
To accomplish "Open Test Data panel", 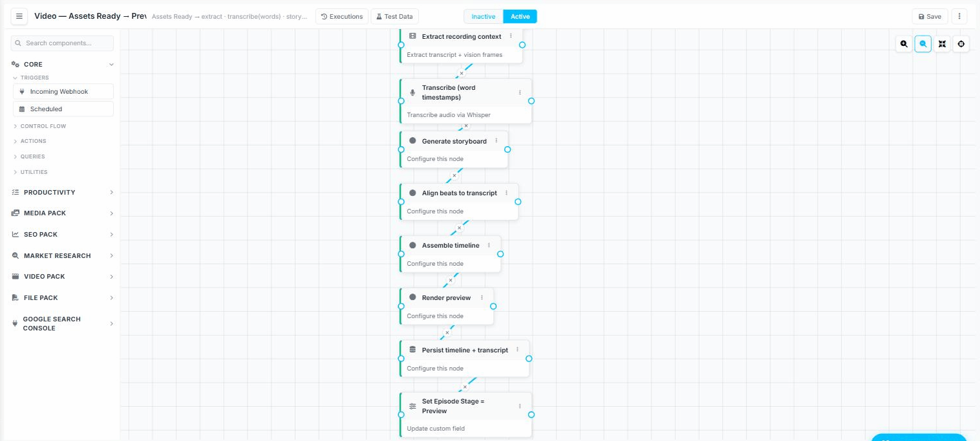I will 394,16.
